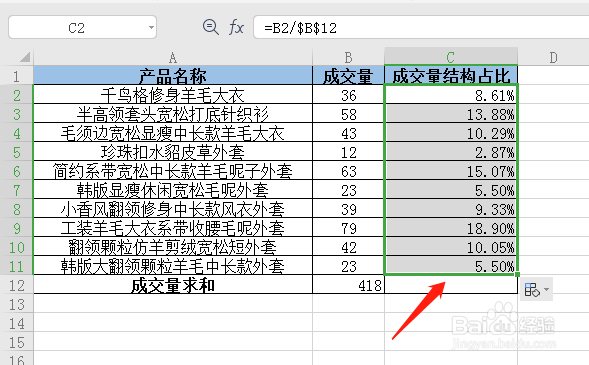Expand the autofill options dropdown arrow

547,290
